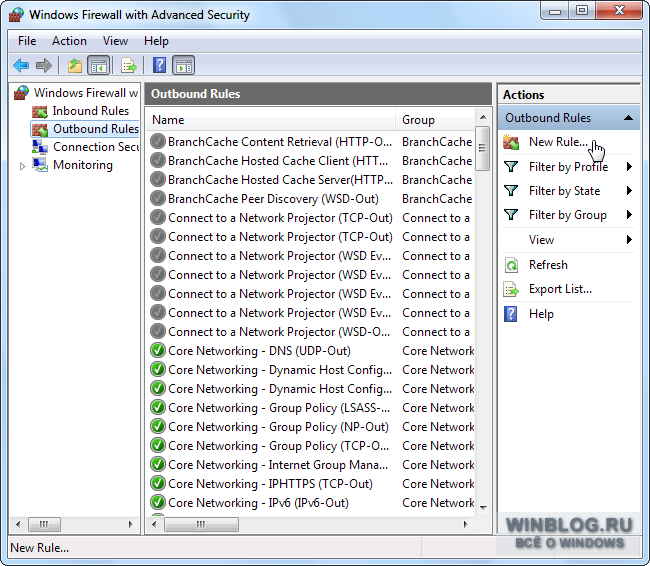Viewport: 650px width, 566px height.
Task: Click Filter by Profile action
Action: [x=568, y=167]
